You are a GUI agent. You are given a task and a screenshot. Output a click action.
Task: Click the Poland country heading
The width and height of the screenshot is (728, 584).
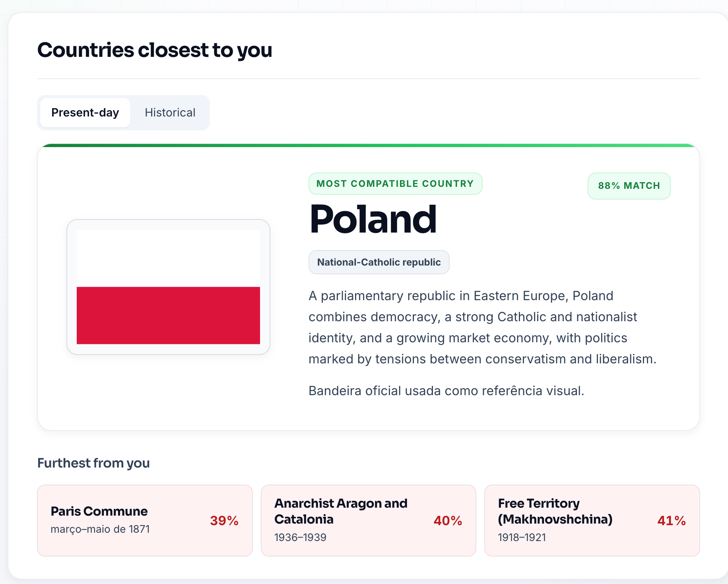[373, 219]
